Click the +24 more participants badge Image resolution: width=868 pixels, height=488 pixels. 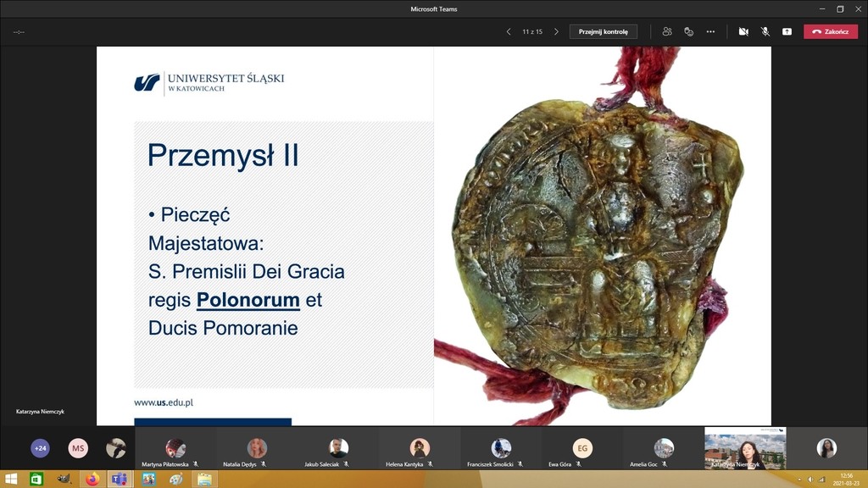pos(40,448)
